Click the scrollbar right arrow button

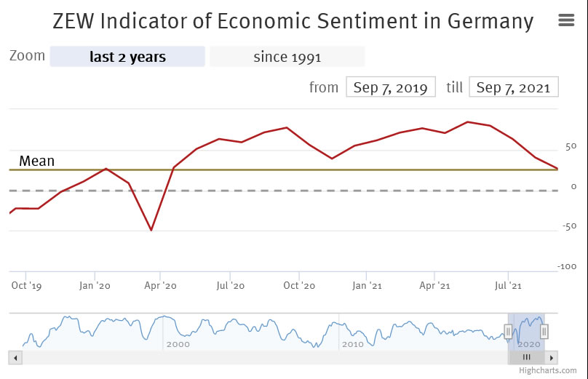coord(552,357)
